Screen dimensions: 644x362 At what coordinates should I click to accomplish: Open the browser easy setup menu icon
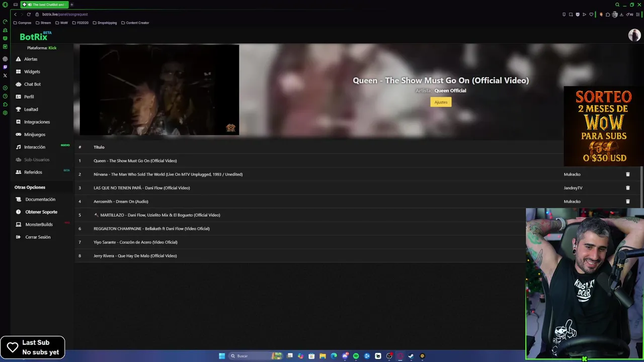pos(637,15)
